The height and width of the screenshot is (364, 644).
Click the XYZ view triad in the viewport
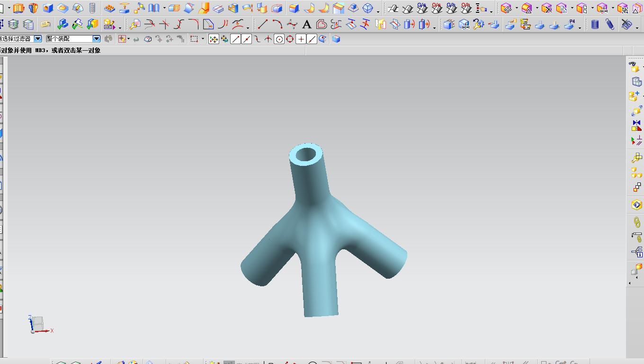(39, 325)
